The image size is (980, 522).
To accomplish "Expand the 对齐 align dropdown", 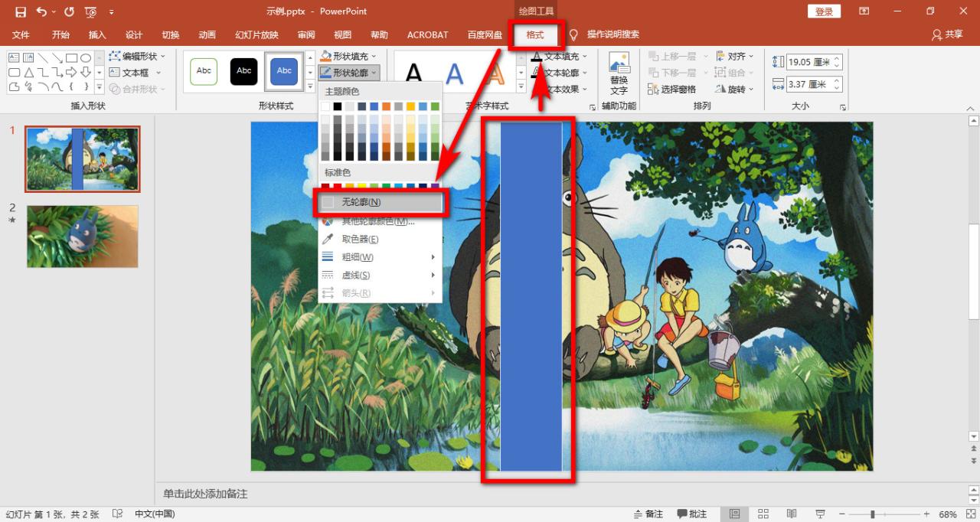I will click(735, 56).
